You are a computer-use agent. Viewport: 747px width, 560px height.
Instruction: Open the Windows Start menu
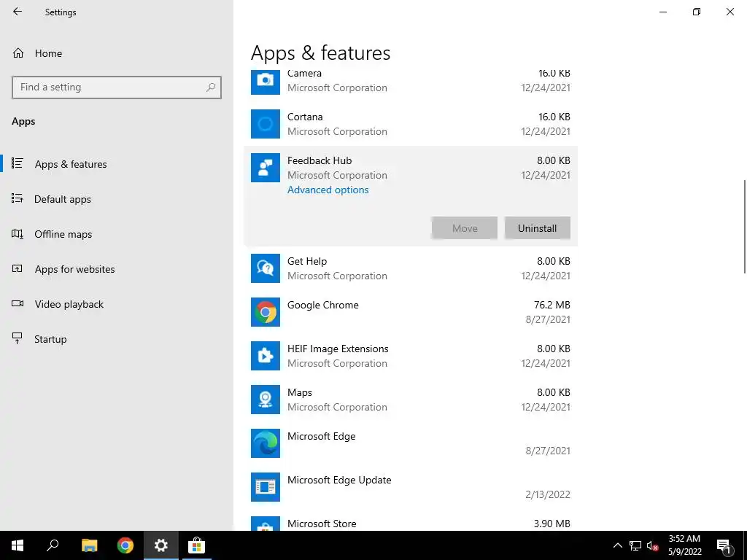pyautogui.click(x=18, y=545)
